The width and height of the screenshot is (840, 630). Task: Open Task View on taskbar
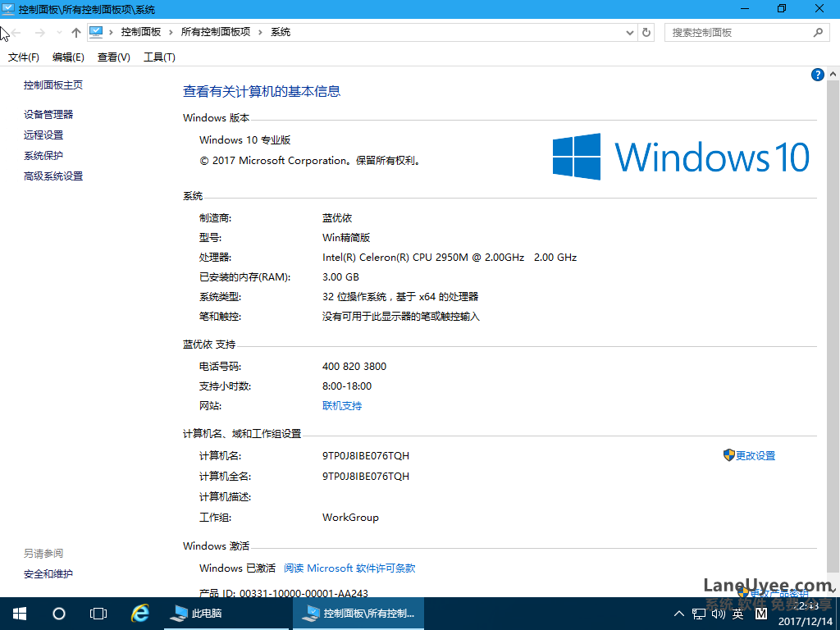(x=98, y=614)
